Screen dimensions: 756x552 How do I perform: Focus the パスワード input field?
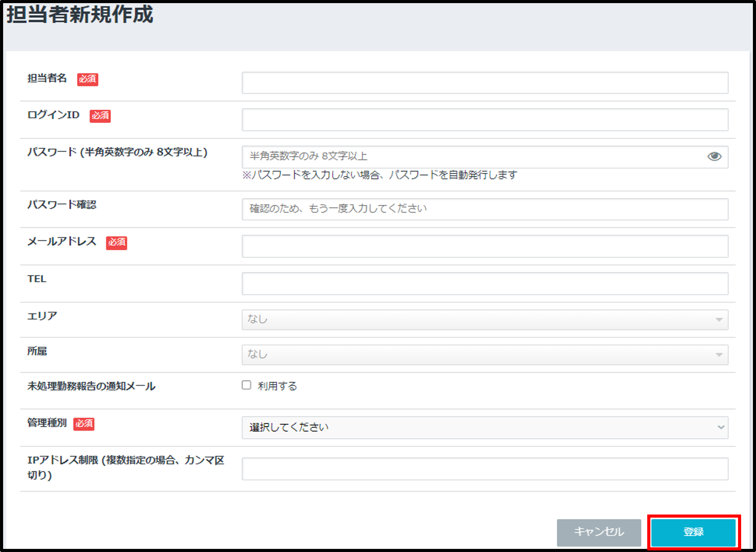click(468, 156)
